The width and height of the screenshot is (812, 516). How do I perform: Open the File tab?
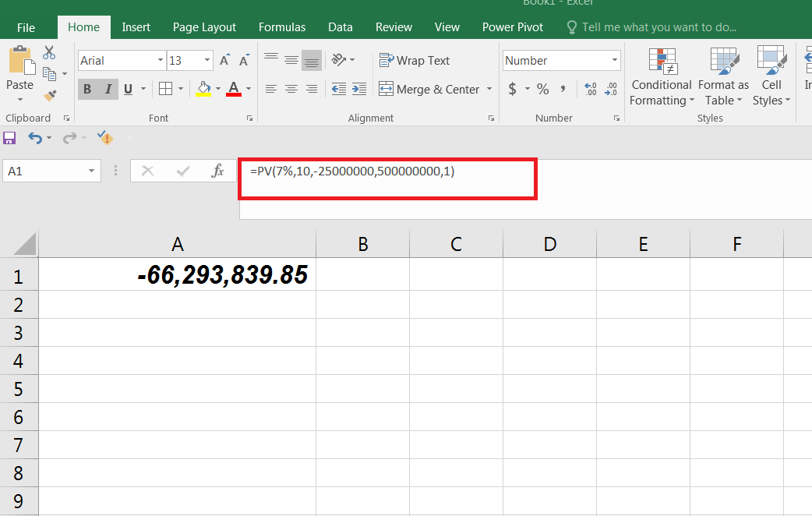[26, 27]
